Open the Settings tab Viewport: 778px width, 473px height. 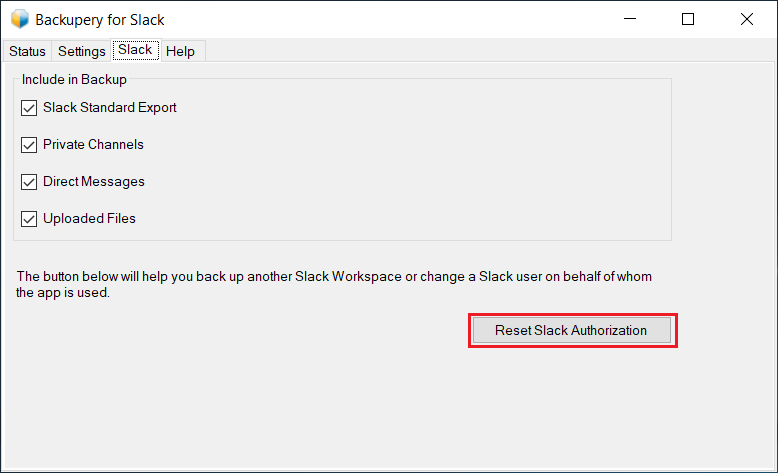[x=81, y=51]
